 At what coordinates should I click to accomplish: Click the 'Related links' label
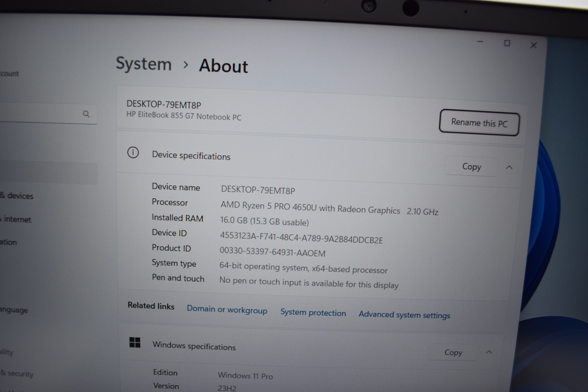click(151, 306)
